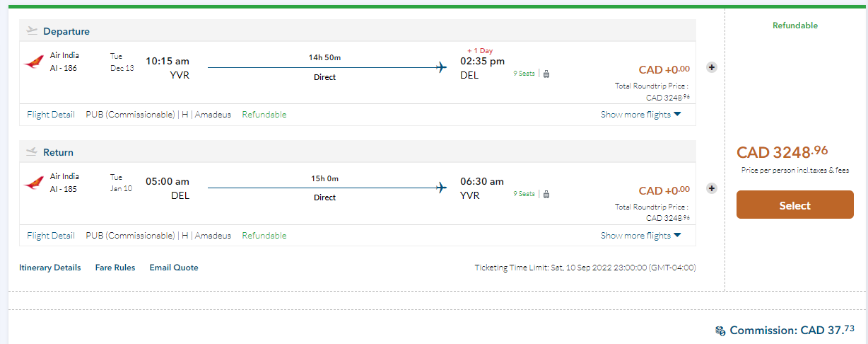Click the baggage icon on the return flight
The image size is (868, 344).
pos(546,194)
